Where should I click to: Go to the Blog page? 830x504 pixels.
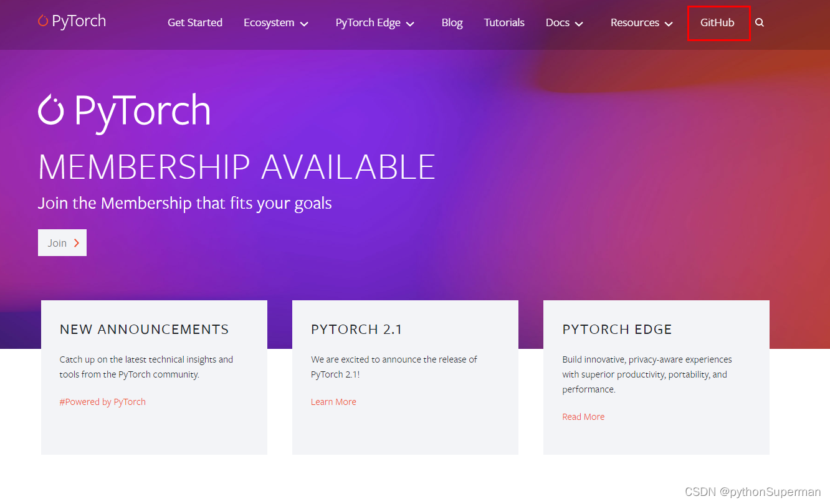452,22
